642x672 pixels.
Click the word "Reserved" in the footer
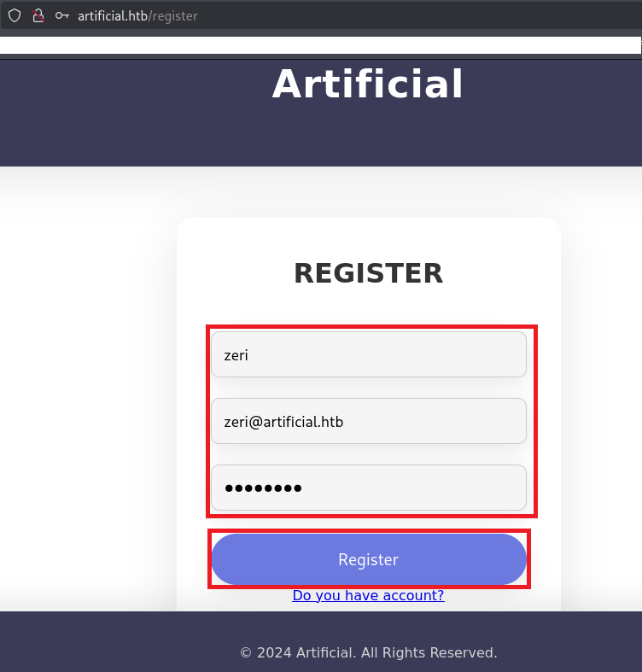click(462, 652)
